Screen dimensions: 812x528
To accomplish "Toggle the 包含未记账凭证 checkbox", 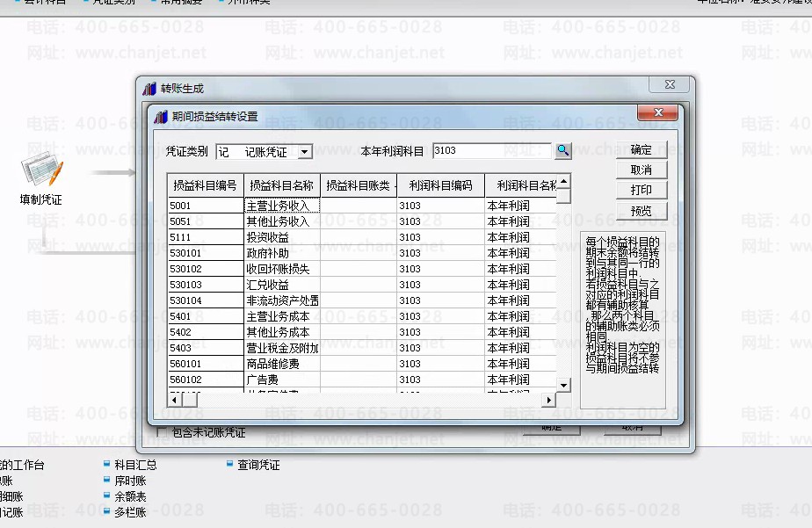I will (161, 432).
